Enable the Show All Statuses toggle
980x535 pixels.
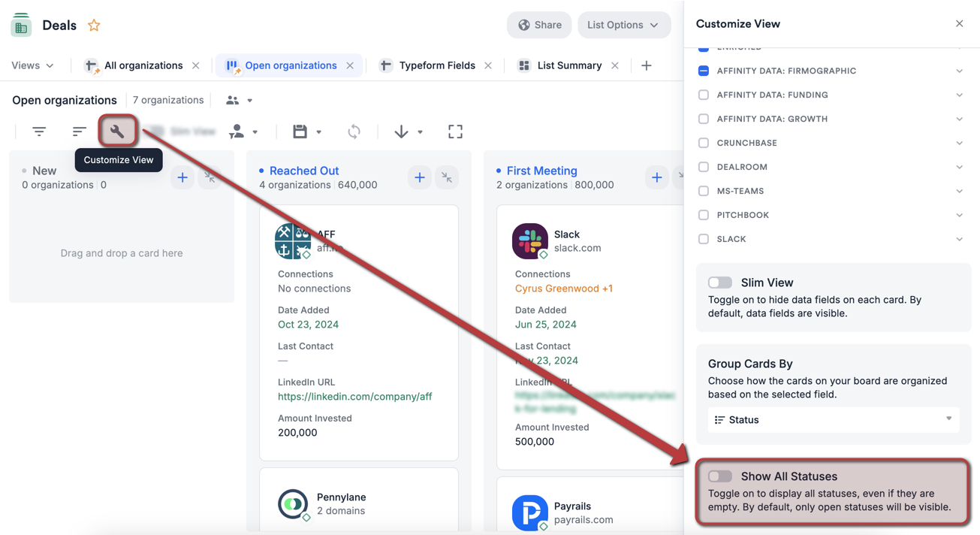tap(719, 476)
